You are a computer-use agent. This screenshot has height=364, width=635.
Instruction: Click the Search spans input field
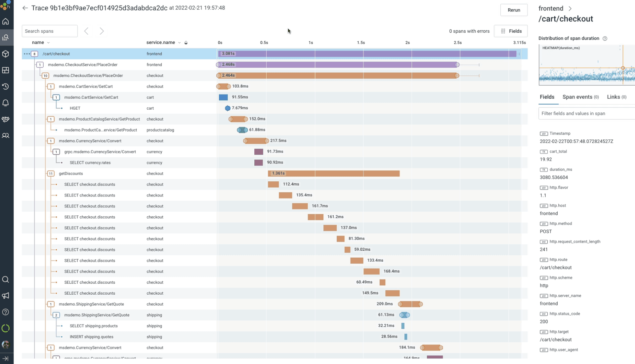click(50, 31)
